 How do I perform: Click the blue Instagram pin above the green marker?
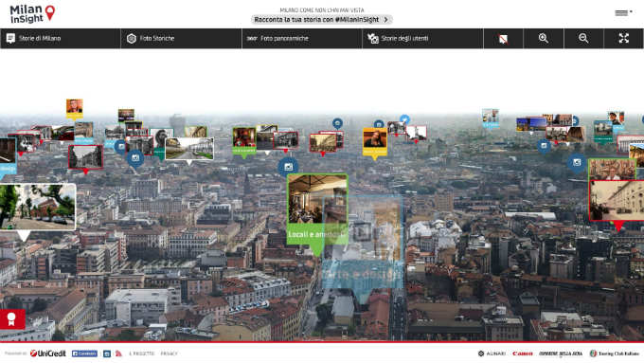(288, 167)
